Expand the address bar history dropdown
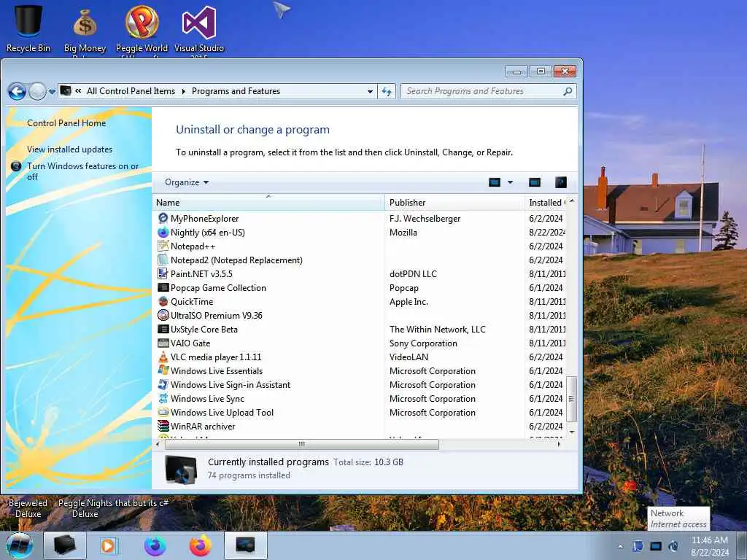 point(370,91)
